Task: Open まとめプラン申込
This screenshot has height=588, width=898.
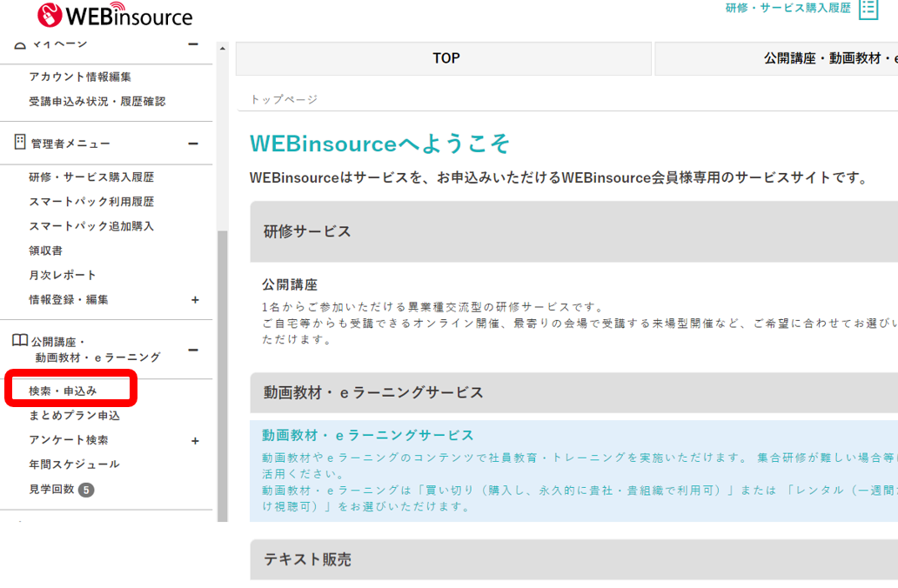Action: 75,416
